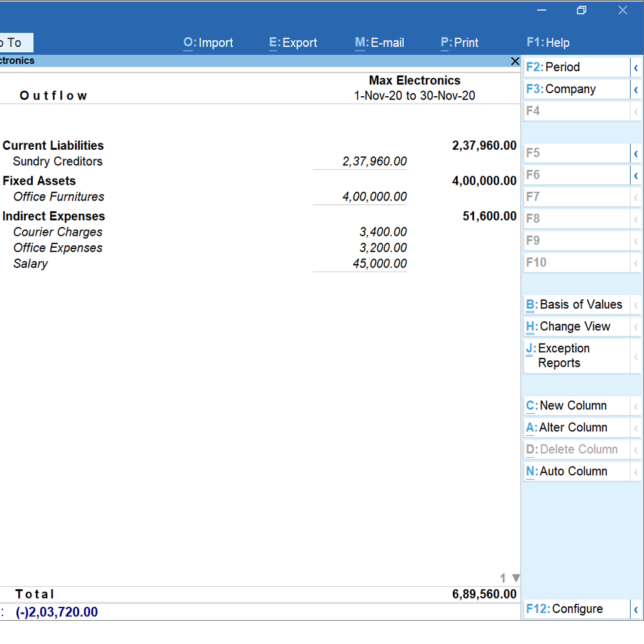Select the Salary expense line

(30, 264)
